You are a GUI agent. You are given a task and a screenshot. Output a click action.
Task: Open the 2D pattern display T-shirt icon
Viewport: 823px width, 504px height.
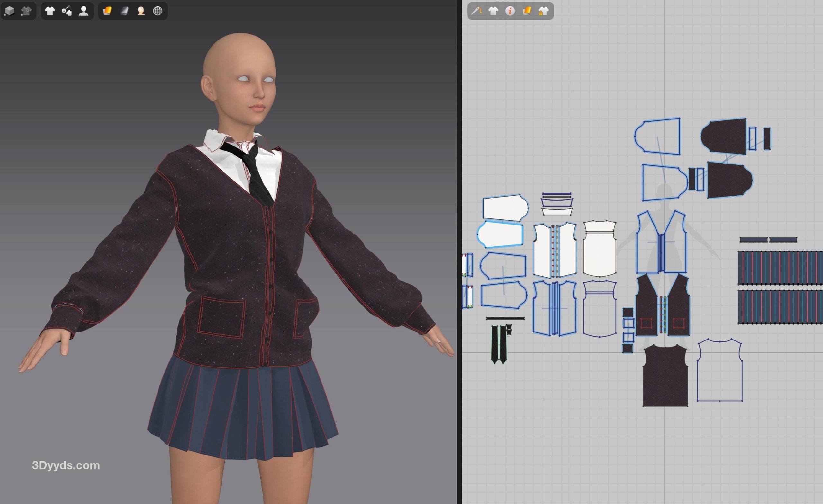(493, 11)
